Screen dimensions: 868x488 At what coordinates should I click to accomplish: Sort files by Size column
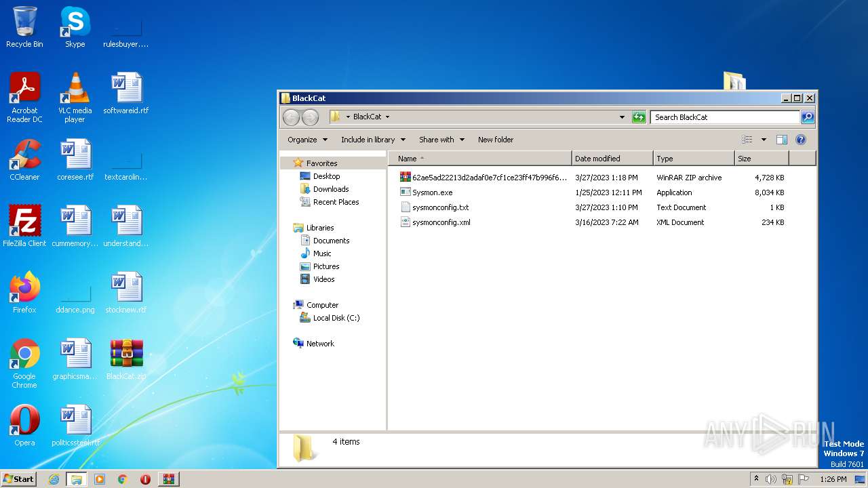[762, 159]
